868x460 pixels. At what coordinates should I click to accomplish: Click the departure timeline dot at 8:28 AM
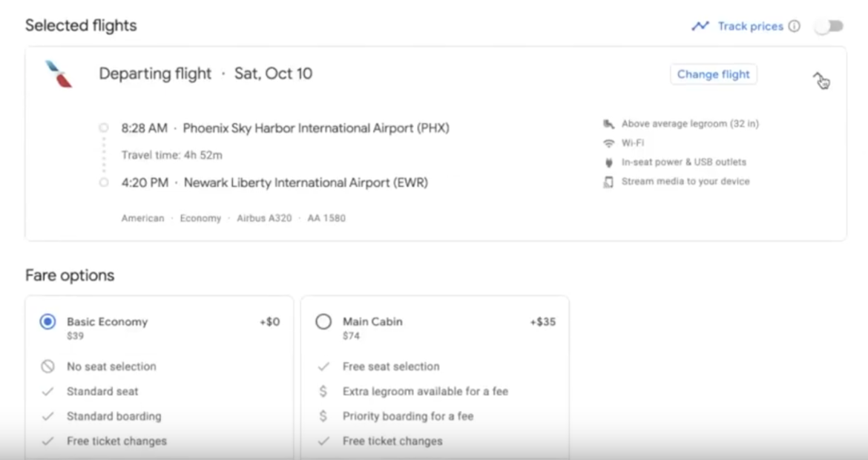(x=104, y=127)
